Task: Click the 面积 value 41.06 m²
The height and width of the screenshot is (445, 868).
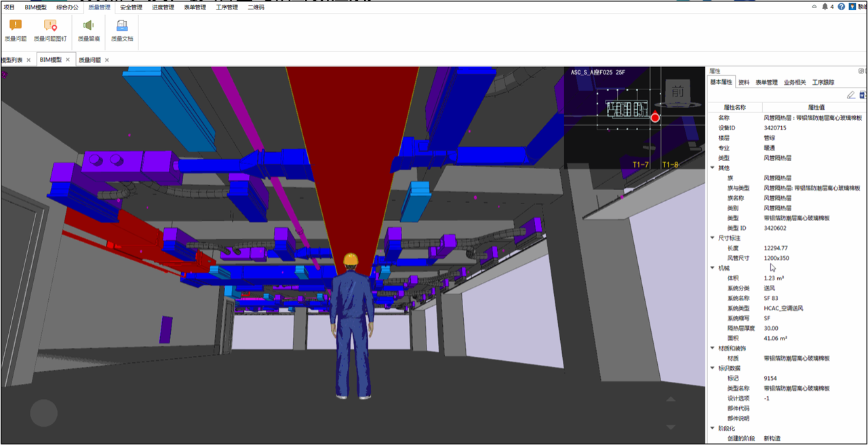Action: [x=775, y=338]
